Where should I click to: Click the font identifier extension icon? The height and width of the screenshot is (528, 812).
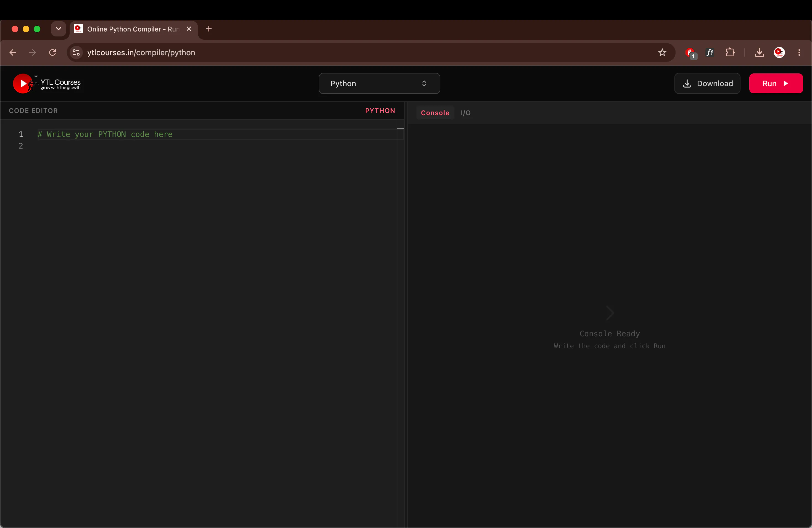(x=710, y=52)
